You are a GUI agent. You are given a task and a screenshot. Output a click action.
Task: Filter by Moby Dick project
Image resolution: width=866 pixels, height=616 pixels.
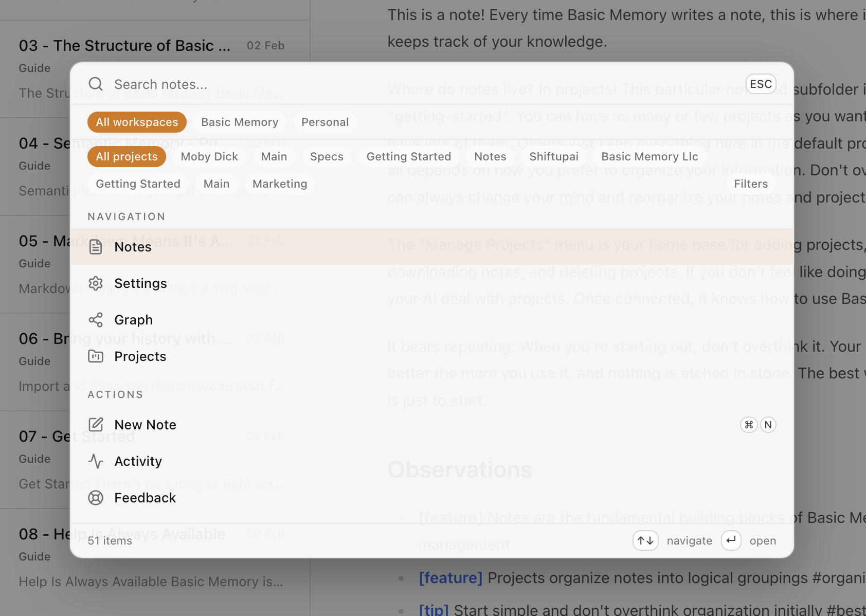(x=209, y=156)
